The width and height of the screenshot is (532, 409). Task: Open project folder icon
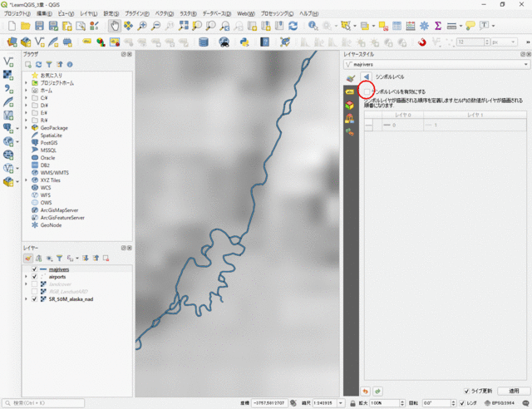26,26
